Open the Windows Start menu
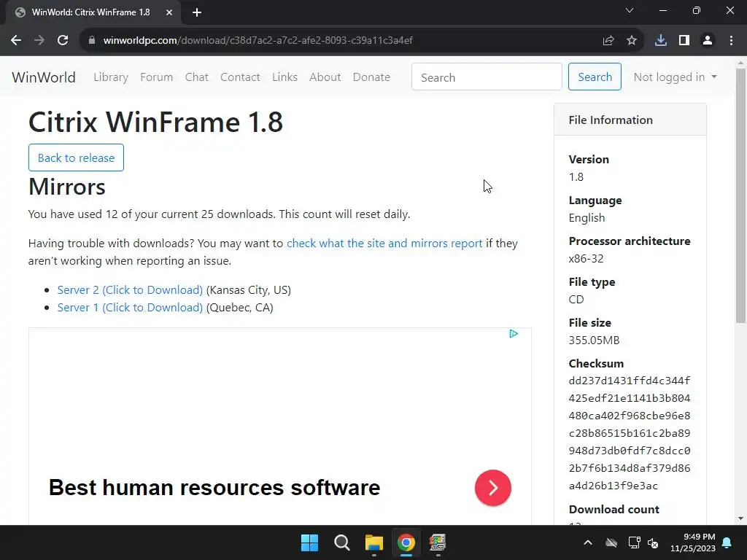This screenshot has height=560, width=747. click(x=309, y=542)
